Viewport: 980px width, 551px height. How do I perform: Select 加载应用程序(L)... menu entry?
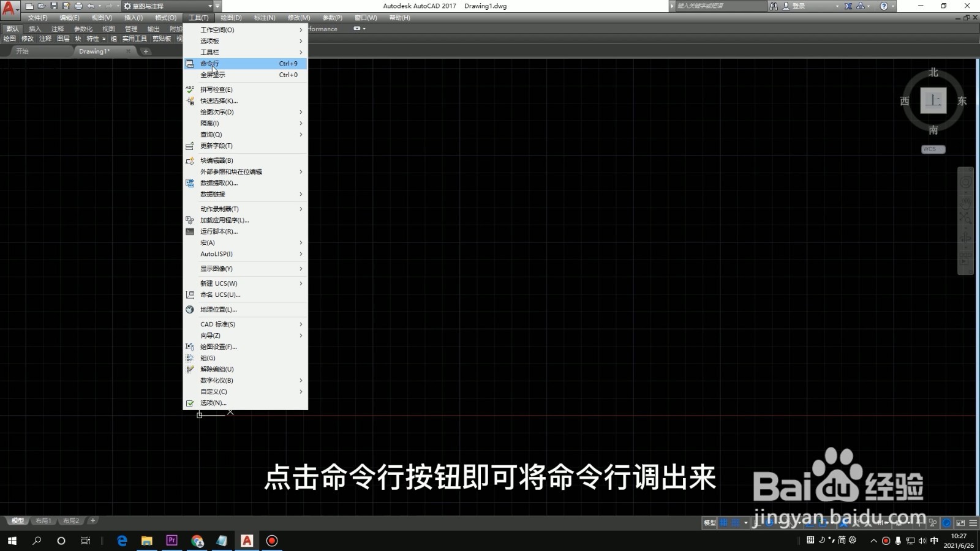246,220
